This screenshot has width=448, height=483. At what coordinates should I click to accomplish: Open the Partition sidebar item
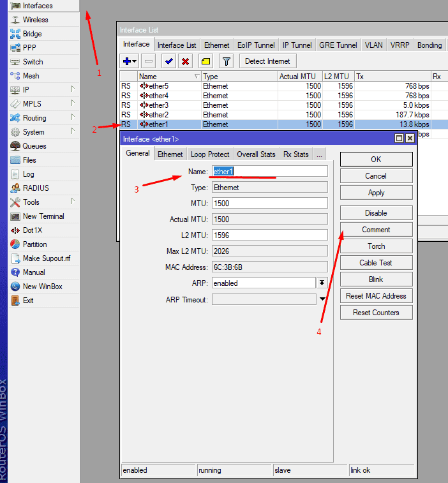34,244
